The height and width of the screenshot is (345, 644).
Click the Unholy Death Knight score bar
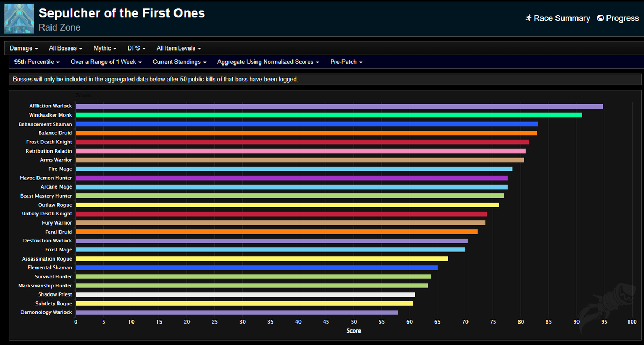coord(281,214)
